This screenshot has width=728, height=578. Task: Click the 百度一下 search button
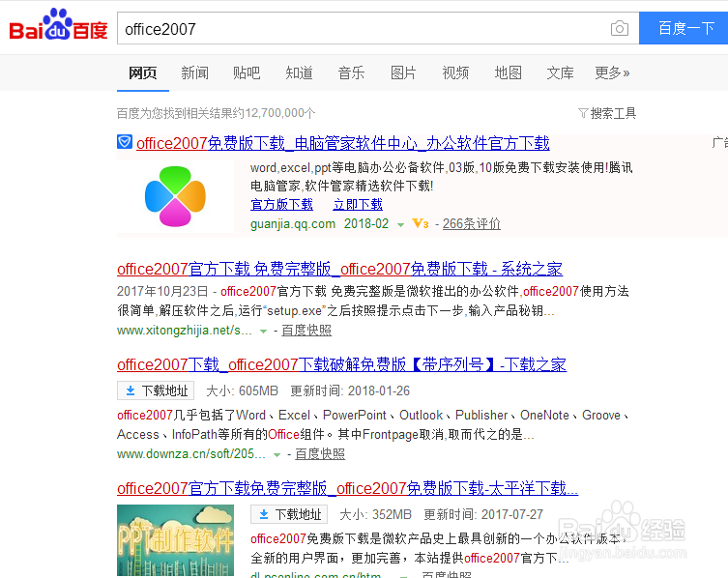[684, 28]
